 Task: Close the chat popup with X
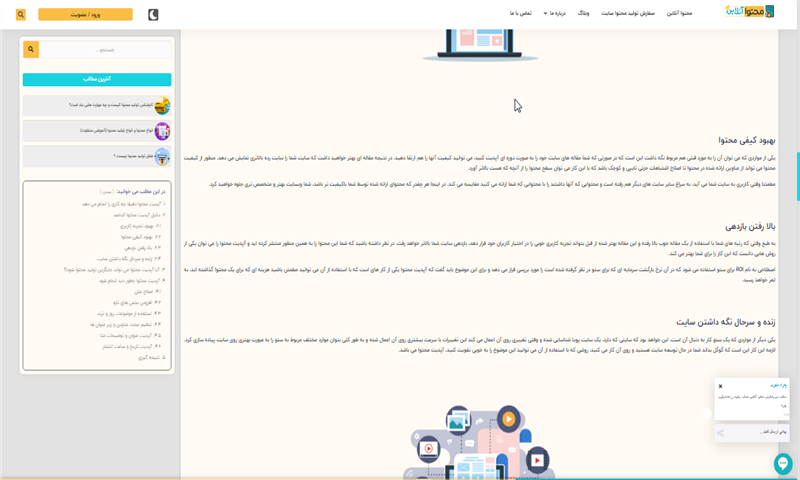[720, 386]
